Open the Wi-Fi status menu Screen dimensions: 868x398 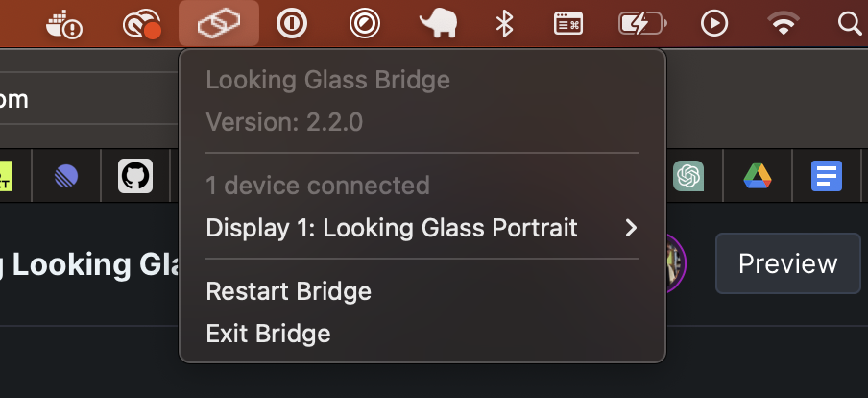click(x=784, y=24)
